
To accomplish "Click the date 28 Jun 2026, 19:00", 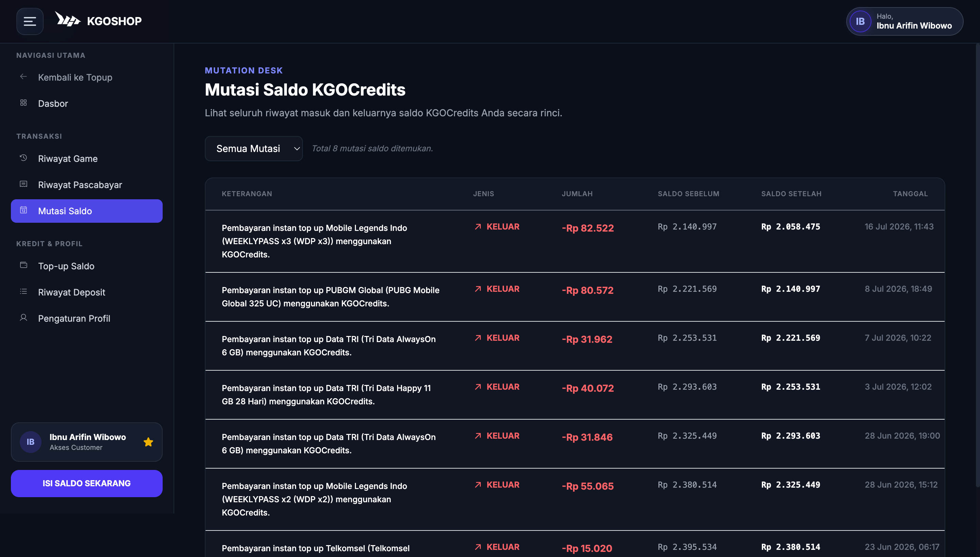I will 902,436.
